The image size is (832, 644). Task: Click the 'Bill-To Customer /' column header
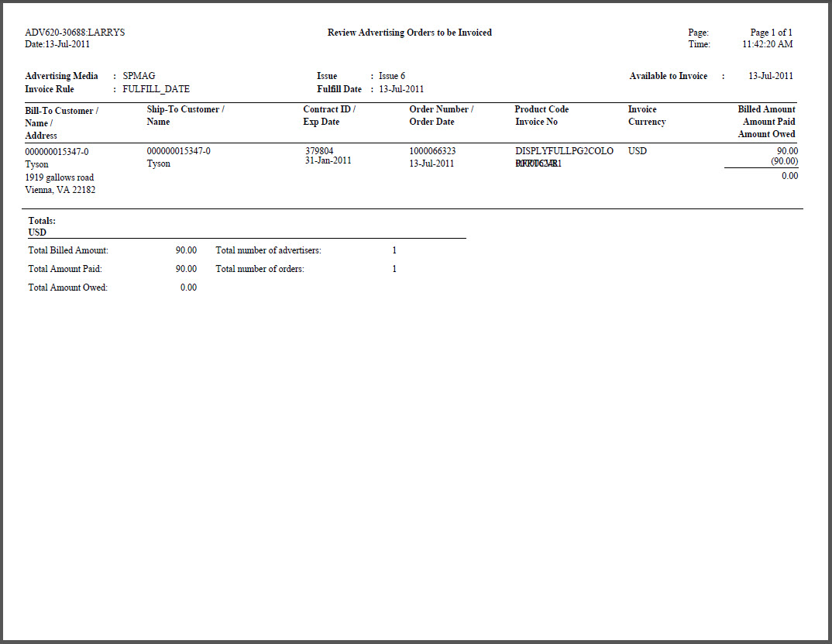pos(61,111)
